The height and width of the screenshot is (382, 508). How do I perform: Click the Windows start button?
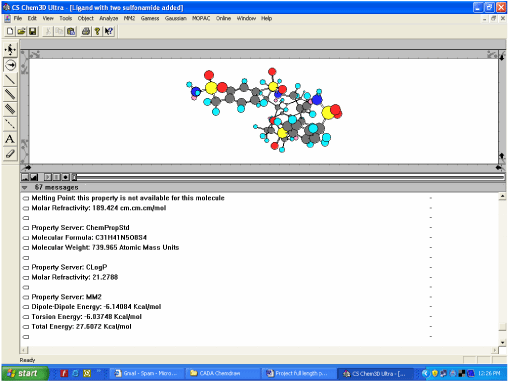pyautogui.click(x=25, y=373)
